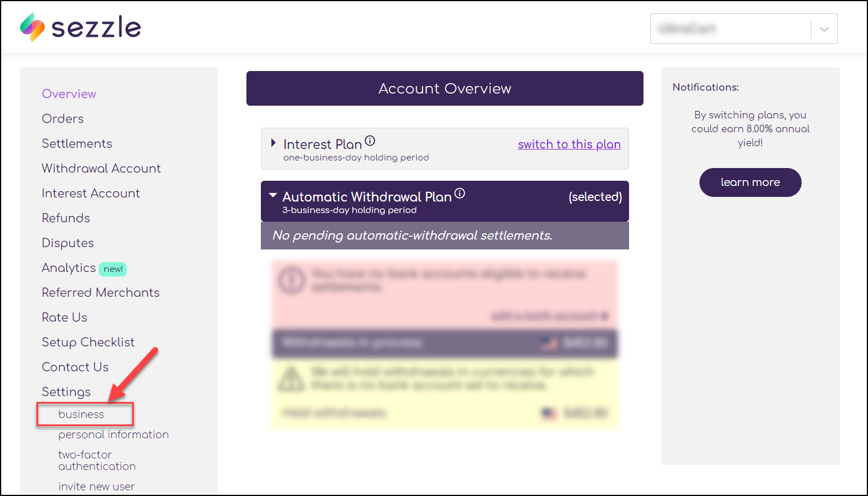The width and height of the screenshot is (868, 496).
Task: Open Interest Account in the sidebar
Action: click(91, 193)
